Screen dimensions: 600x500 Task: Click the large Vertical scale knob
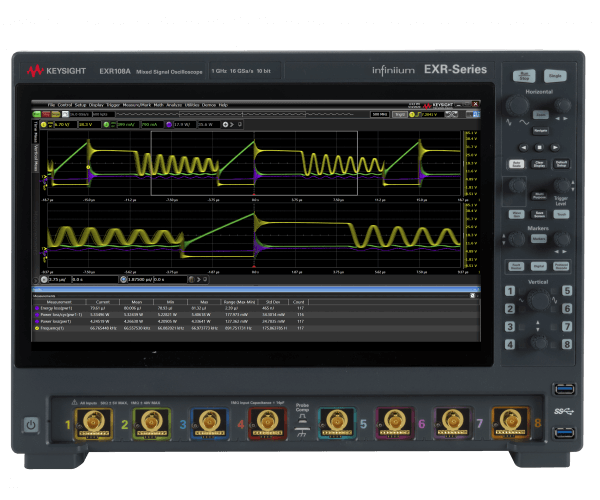(538, 300)
